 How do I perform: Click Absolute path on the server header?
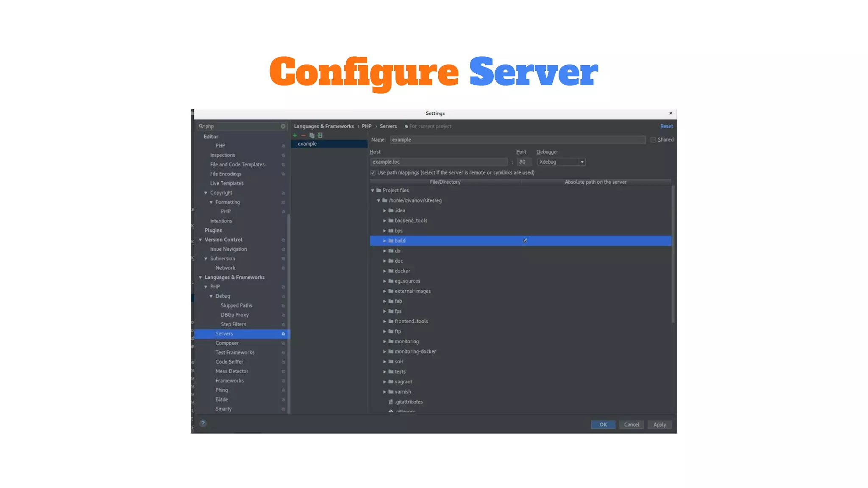tap(595, 182)
